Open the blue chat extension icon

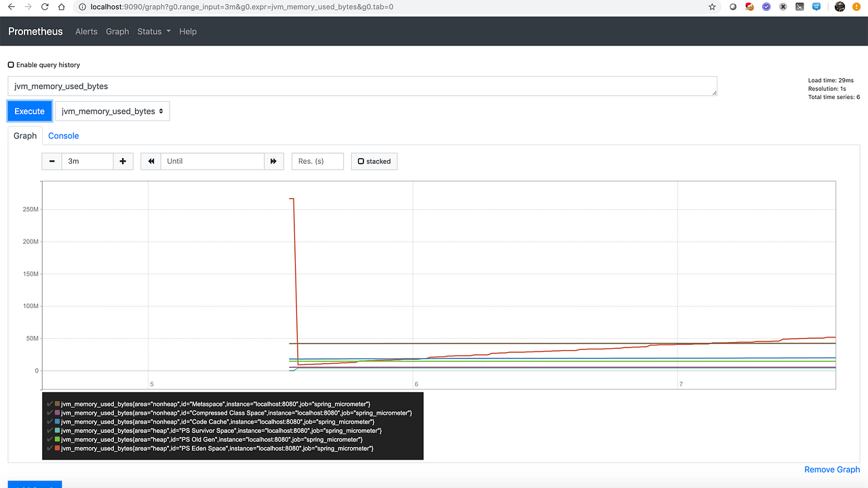point(816,6)
